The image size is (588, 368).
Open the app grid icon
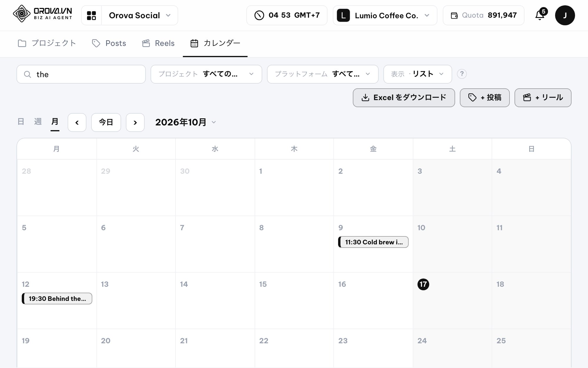[x=91, y=15]
